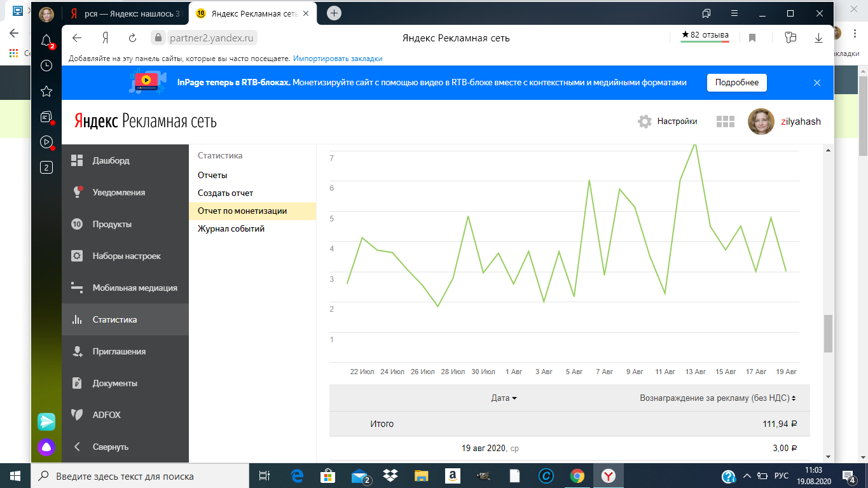This screenshot has height=488, width=868.
Task: Open the messenger arrow icon in sidebar
Action: coord(46,422)
